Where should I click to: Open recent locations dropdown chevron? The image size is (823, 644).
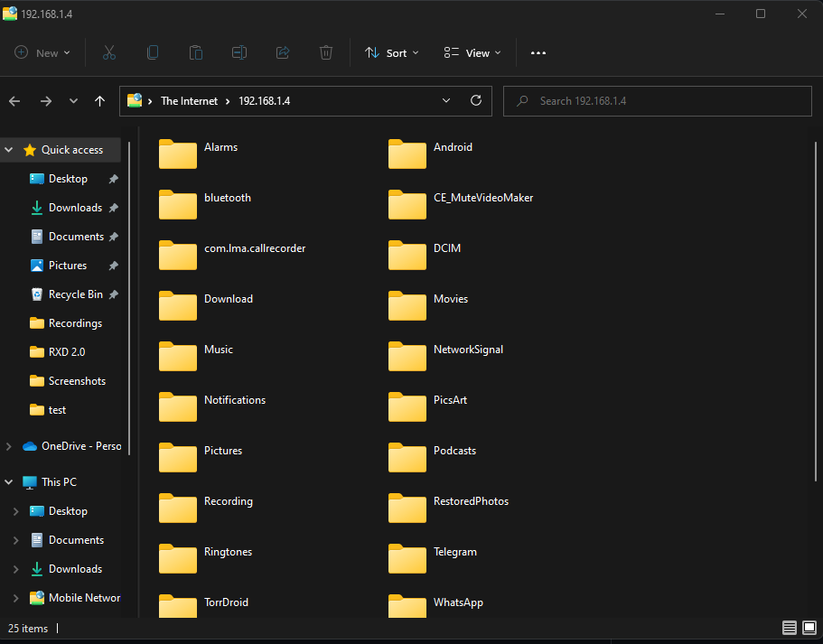pyautogui.click(x=73, y=101)
